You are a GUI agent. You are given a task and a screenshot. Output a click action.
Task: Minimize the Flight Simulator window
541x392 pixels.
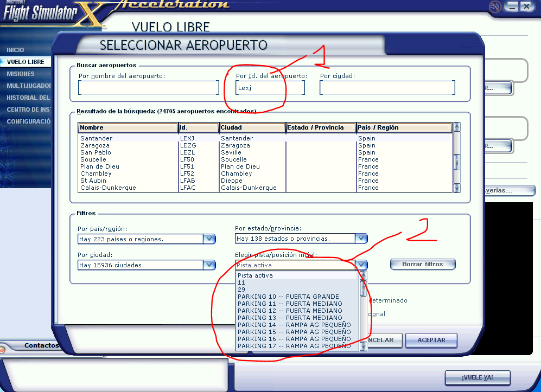click(511, 7)
